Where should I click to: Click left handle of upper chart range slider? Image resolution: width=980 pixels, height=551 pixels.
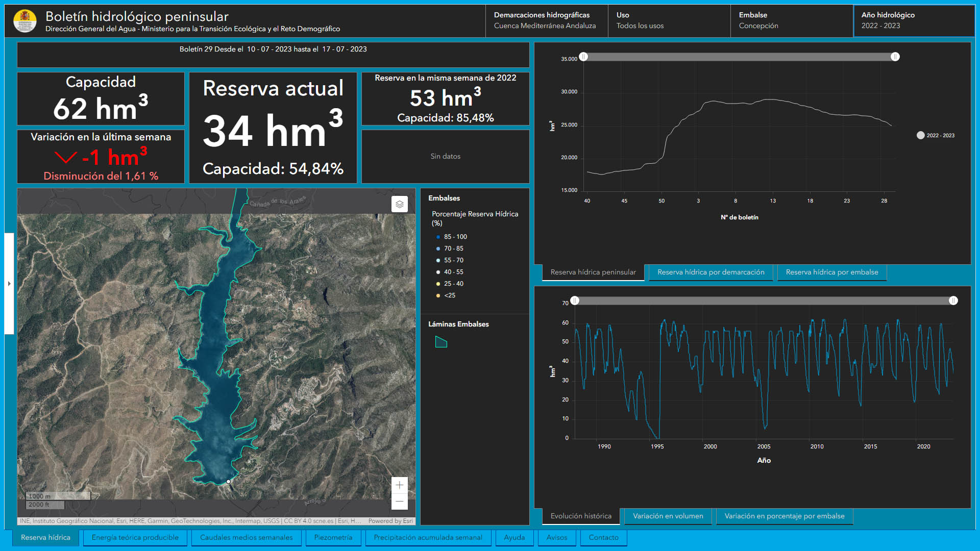(x=583, y=57)
